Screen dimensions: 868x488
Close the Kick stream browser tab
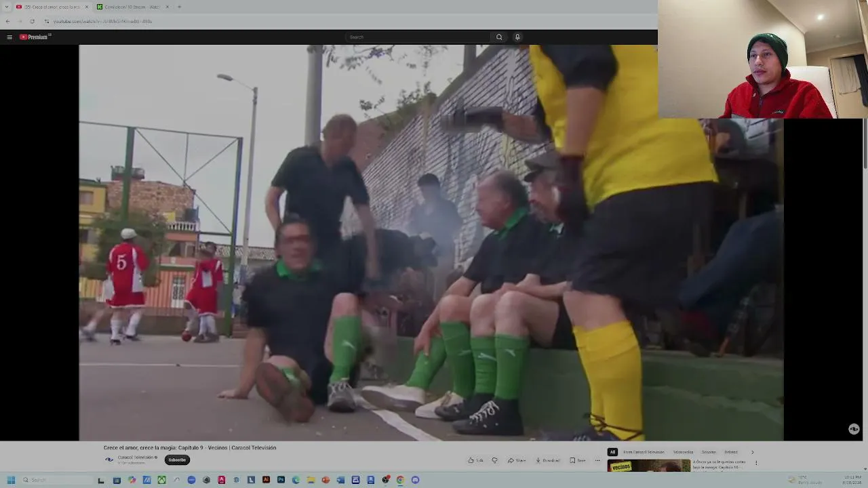167,7
